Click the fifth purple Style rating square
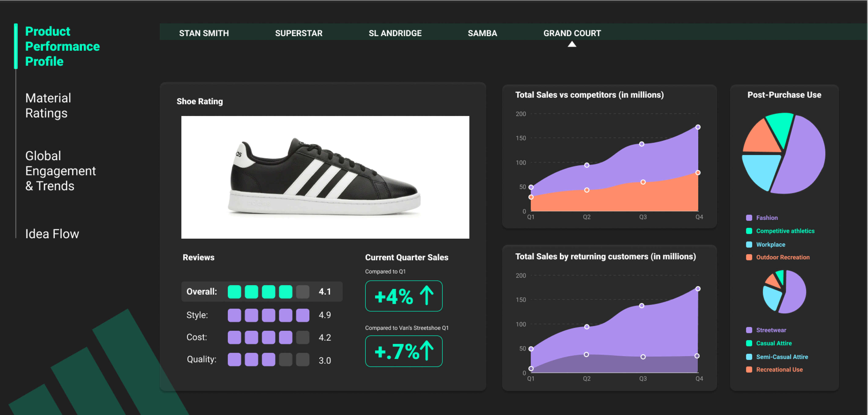The height and width of the screenshot is (415, 868). point(303,315)
